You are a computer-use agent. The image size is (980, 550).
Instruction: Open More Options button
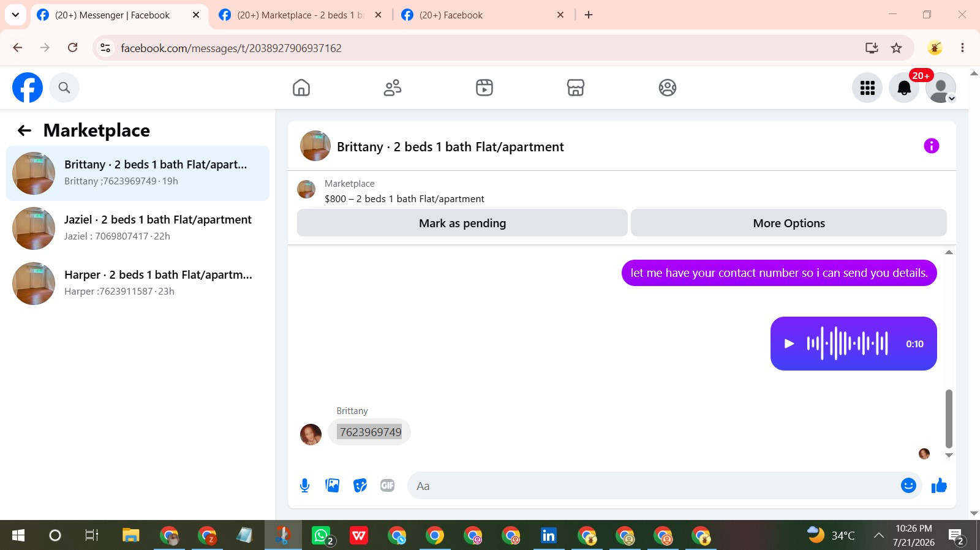[789, 223]
